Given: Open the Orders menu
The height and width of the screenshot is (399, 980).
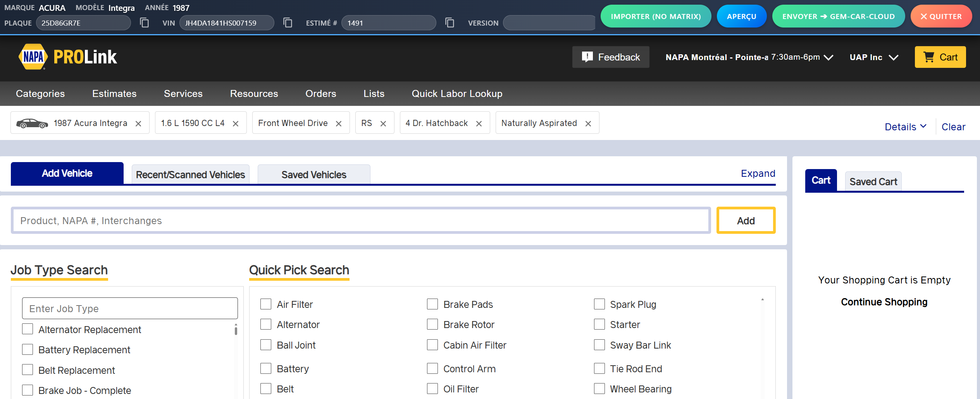Looking at the screenshot, I should point(321,93).
